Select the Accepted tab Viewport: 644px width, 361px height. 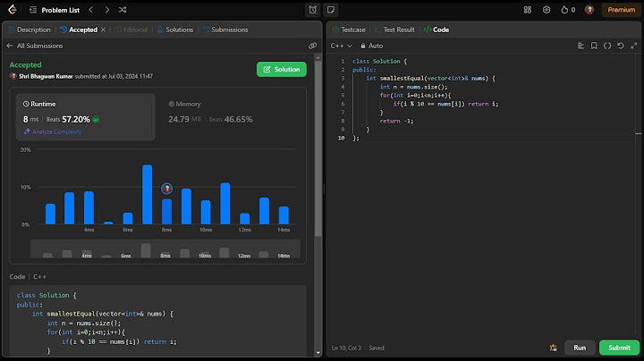coord(79,29)
